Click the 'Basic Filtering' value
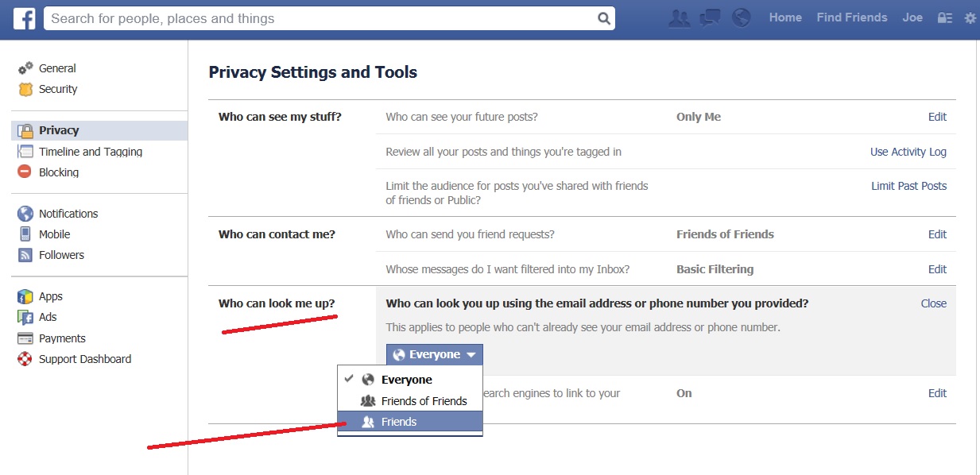The width and height of the screenshot is (980, 475). click(x=715, y=269)
